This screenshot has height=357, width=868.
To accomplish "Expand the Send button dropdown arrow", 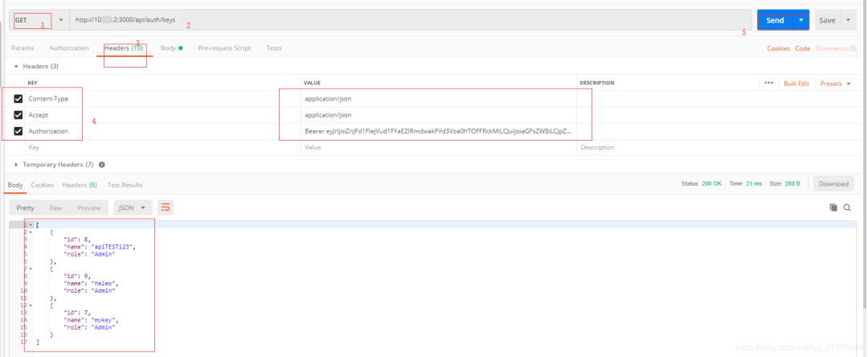I will click(801, 20).
